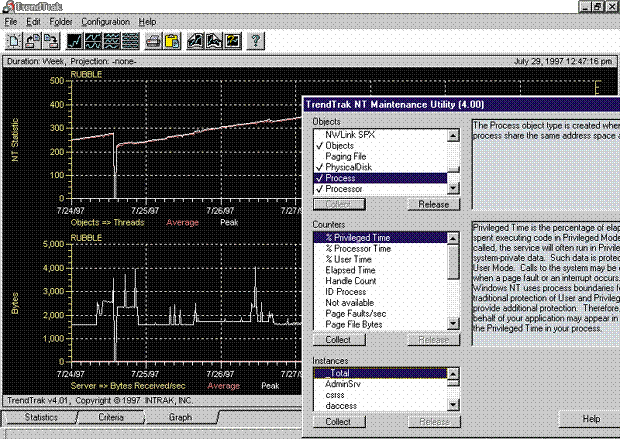Toggle the checked Objects entry in Objects list

click(380, 146)
